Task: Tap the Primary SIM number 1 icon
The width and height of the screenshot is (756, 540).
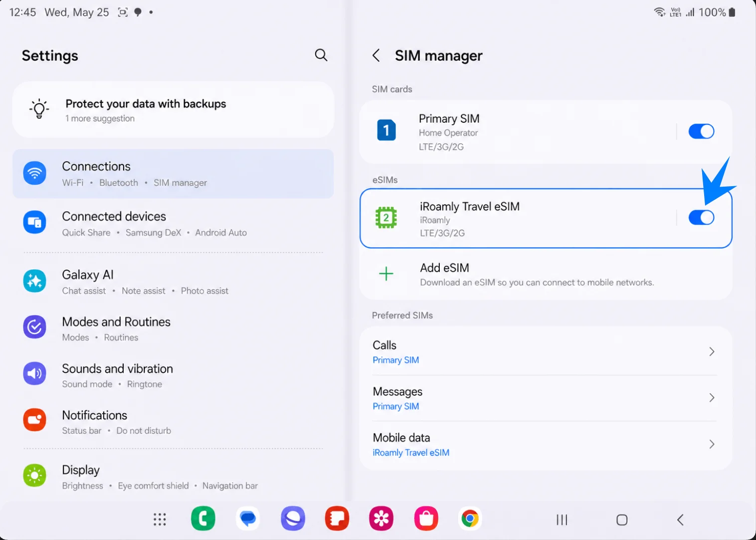Action: pyautogui.click(x=386, y=130)
